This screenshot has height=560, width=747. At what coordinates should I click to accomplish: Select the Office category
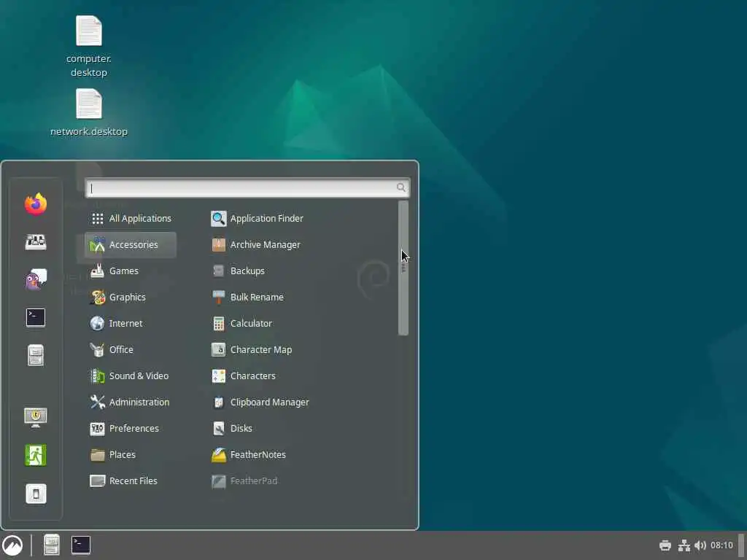point(131,349)
